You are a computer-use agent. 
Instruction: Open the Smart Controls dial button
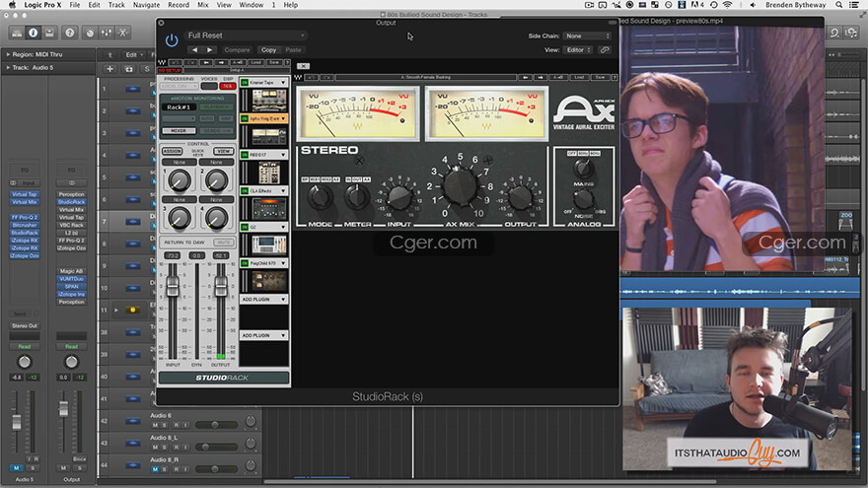click(x=90, y=34)
